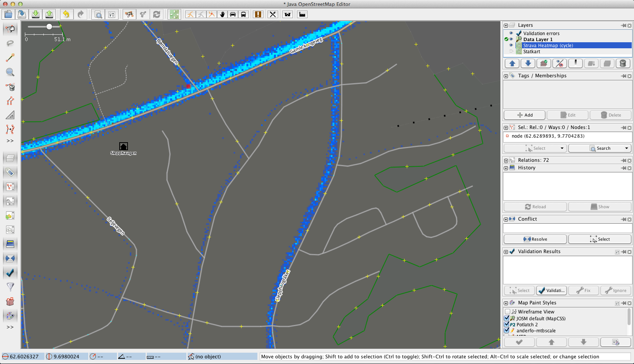Hide the Validation errors layer
The width and height of the screenshot is (634, 364).
point(511,33)
